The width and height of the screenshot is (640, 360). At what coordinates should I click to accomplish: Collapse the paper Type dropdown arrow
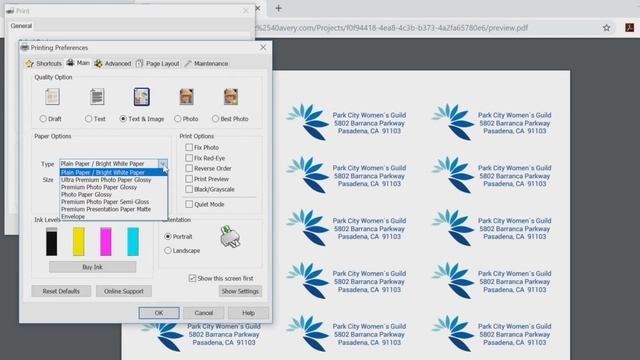tap(162, 164)
